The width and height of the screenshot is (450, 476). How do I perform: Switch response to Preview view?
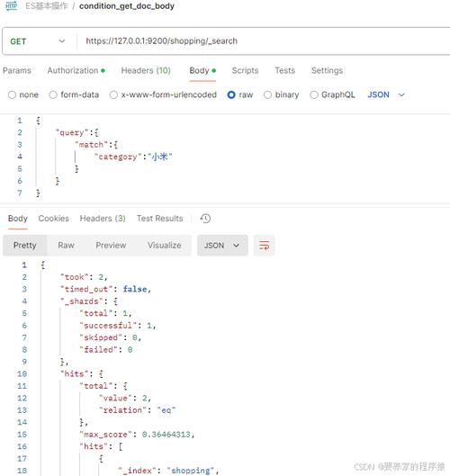111,246
